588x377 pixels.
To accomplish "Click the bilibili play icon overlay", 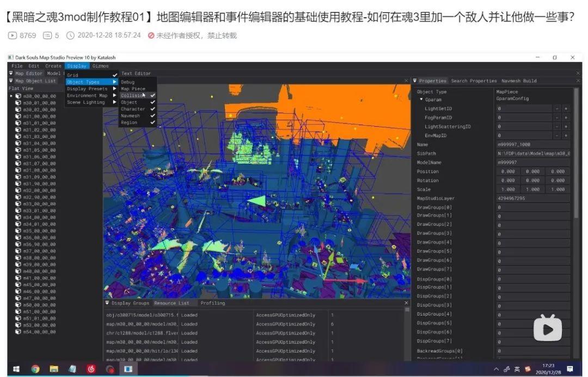I will click(547, 328).
